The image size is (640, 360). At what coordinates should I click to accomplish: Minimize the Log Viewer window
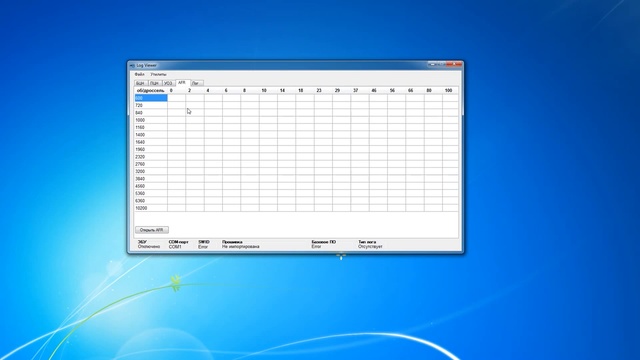click(432, 64)
